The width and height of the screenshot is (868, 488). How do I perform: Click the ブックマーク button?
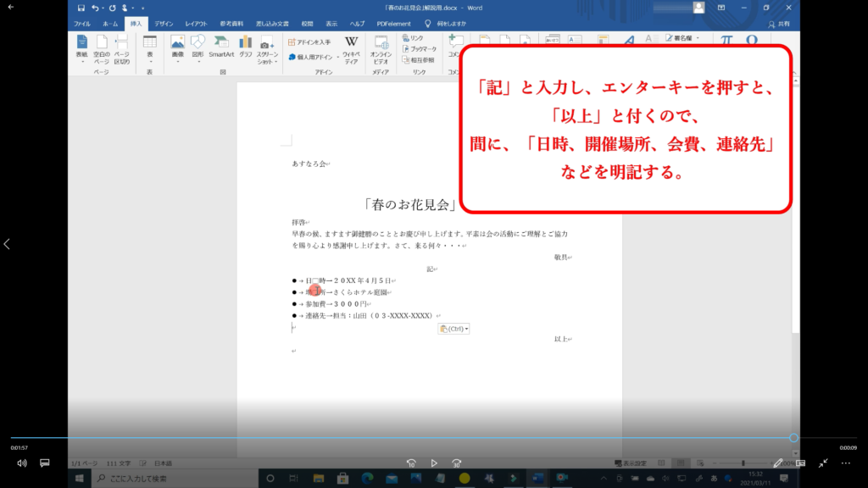(419, 49)
